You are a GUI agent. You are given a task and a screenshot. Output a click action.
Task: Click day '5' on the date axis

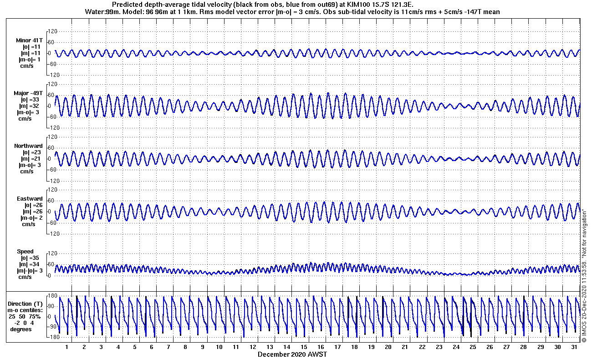coord(135,347)
